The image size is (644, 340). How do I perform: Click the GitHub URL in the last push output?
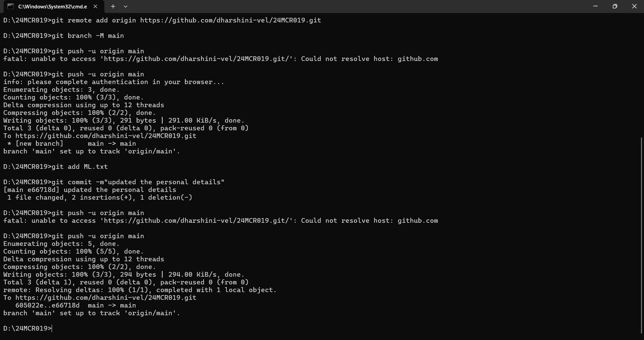click(106, 298)
